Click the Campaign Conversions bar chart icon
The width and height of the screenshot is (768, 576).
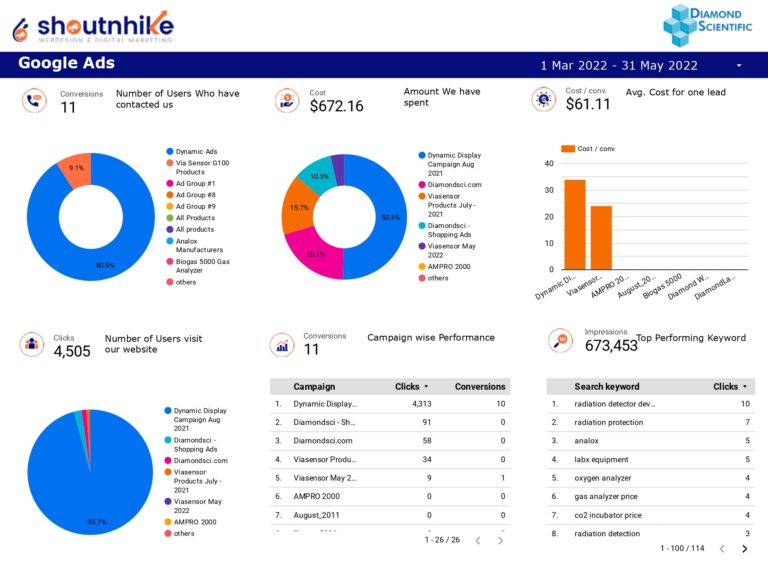[283, 345]
